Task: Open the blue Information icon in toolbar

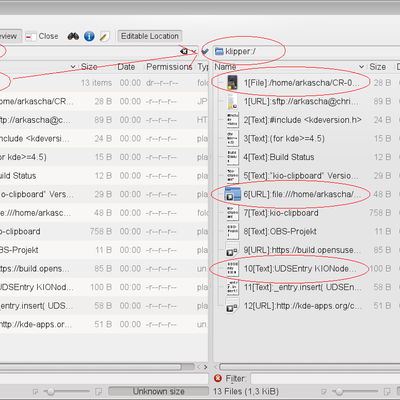Action: click(x=89, y=36)
